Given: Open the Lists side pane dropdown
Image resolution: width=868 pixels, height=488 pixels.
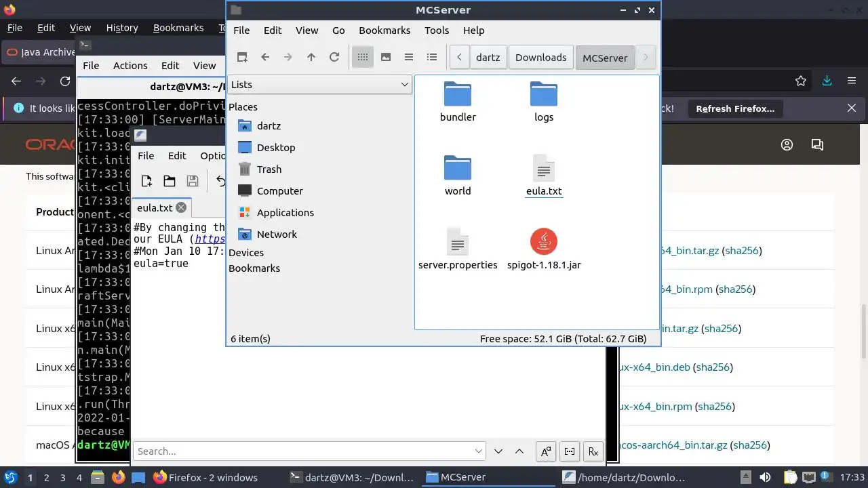Looking at the screenshot, I should 319,85.
